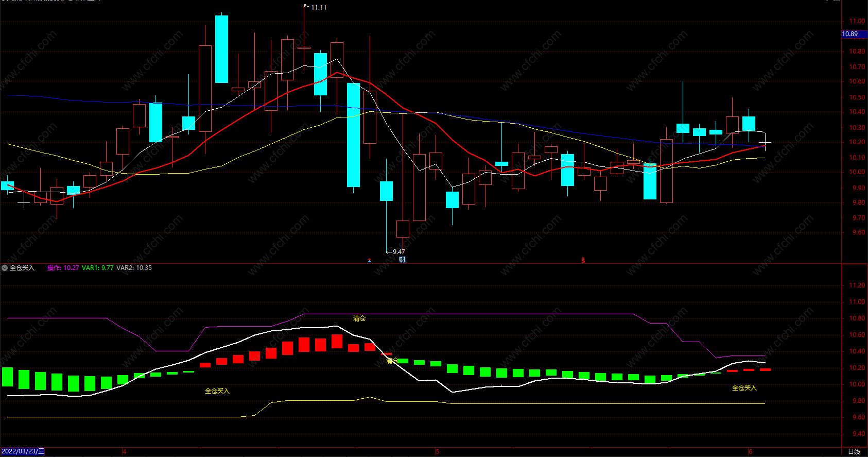Screen dimensions: 868x457
Task: Click the 操作: 10.27 indicator value
Action: click(63, 268)
